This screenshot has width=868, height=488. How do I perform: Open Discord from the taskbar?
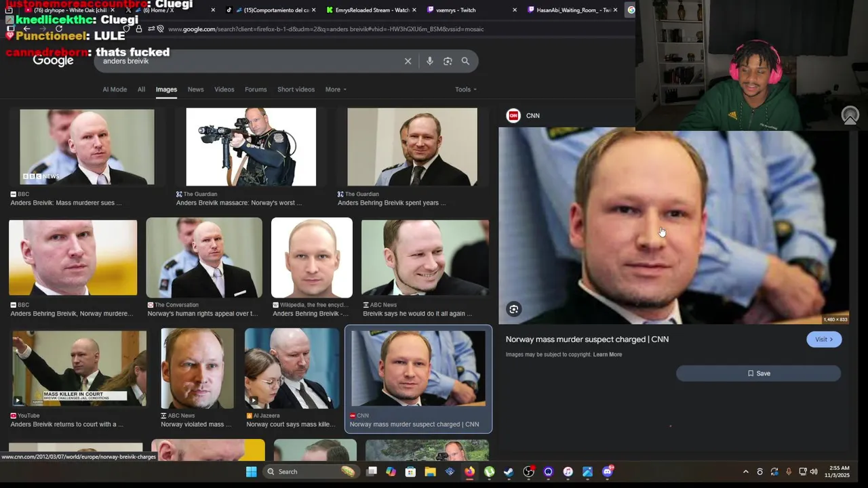pyautogui.click(x=608, y=472)
